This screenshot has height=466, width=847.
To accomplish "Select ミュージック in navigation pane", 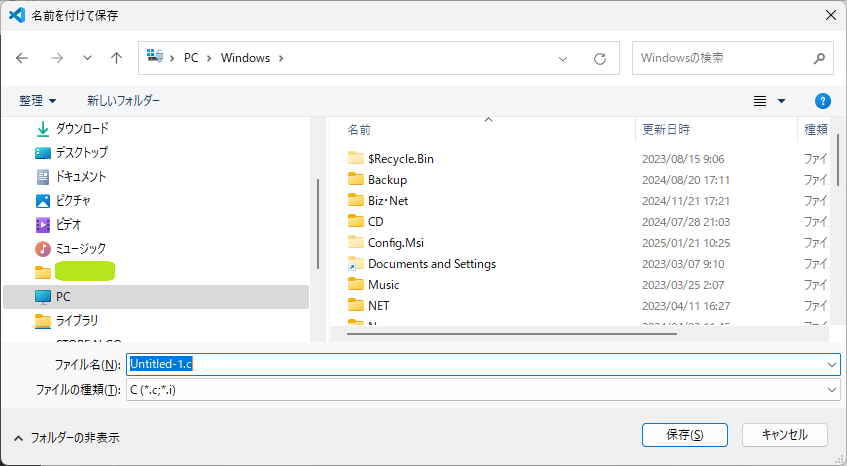I will click(x=81, y=249).
